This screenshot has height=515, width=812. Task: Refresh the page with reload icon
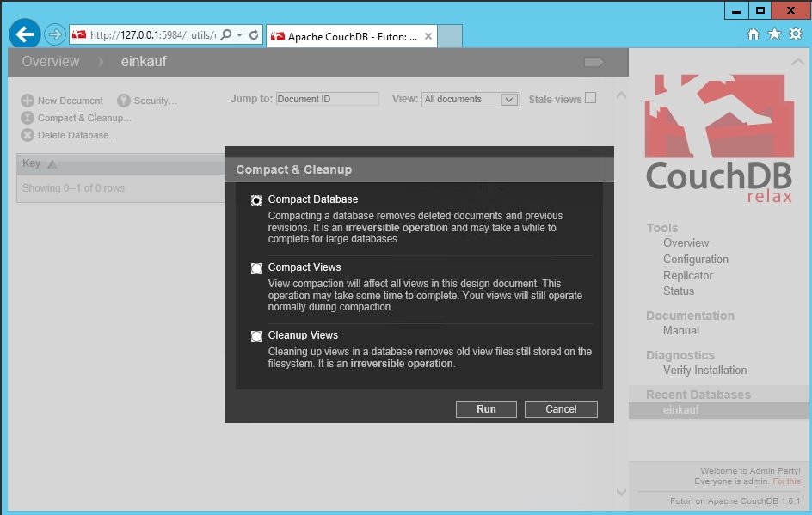(254, 35)
